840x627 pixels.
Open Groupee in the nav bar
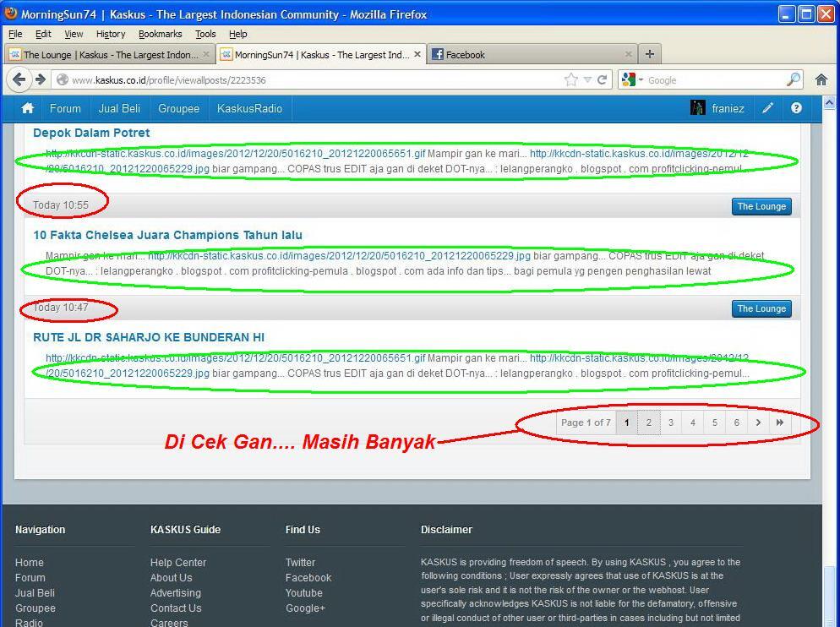[178, 108]
